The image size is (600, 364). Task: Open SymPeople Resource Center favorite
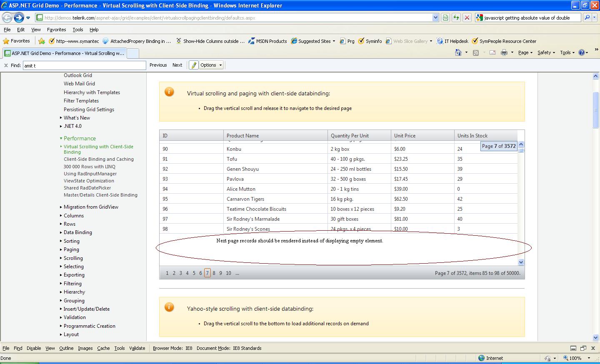click(x=504, y=41)
